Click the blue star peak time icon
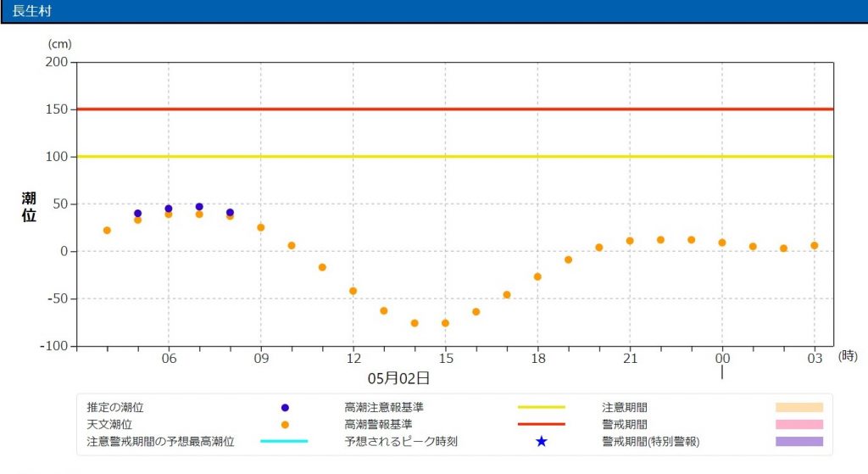 click(x=542, y=441)
